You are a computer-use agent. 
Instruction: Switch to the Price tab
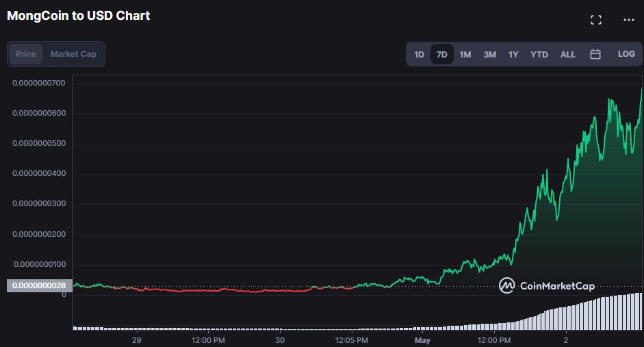[26, 54]
